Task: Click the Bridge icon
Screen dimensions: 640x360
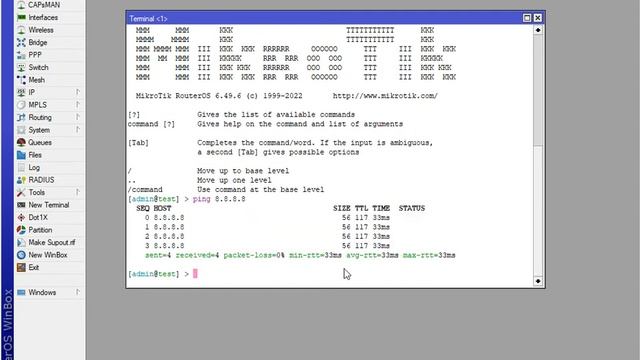Action: (21, 42)
